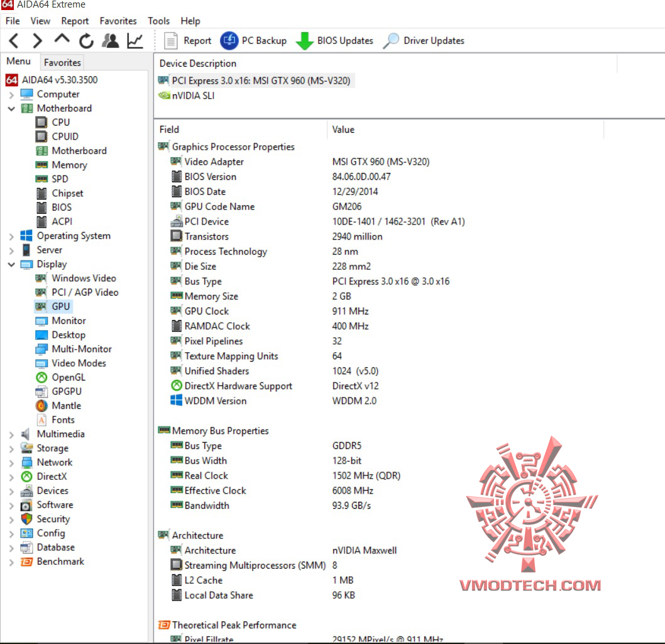
Task: Select the OpenGL tree item
Action: [60, 377]
